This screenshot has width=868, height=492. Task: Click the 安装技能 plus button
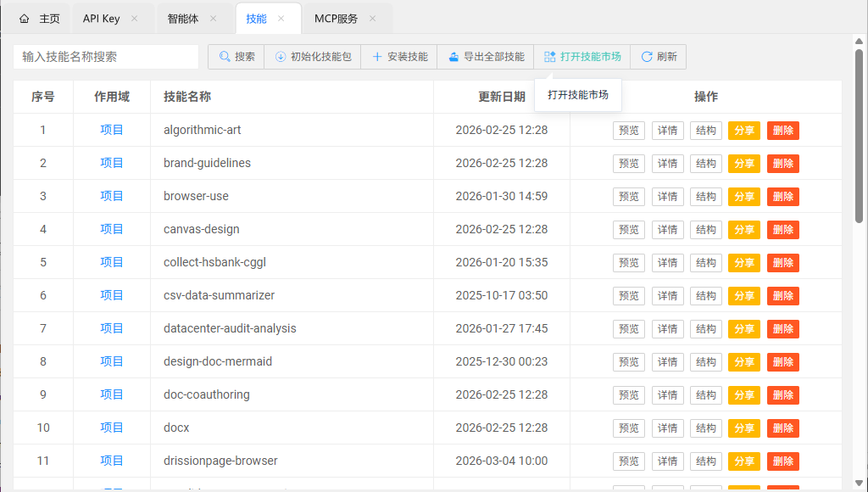coord(399,57)
